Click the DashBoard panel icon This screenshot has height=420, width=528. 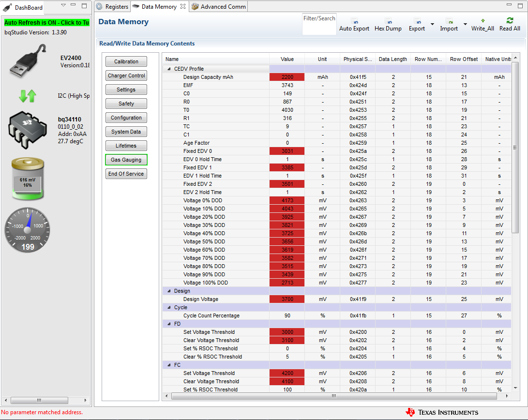click(7, 7)
